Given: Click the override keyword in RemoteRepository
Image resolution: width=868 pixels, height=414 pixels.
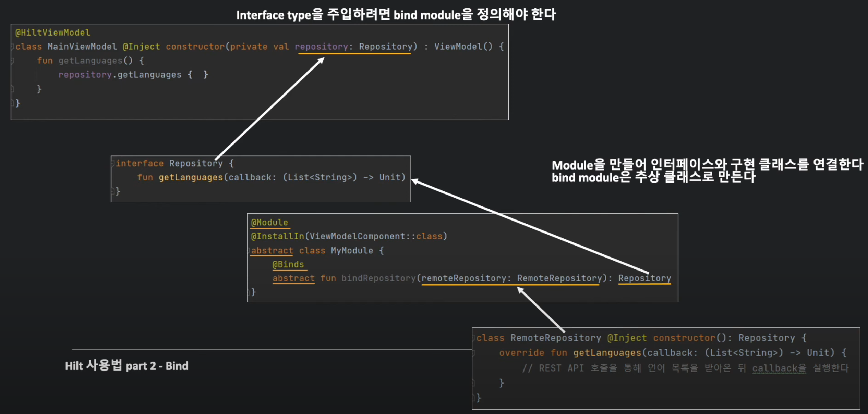Looking at the screenshot, I should [x=521, y=353].
